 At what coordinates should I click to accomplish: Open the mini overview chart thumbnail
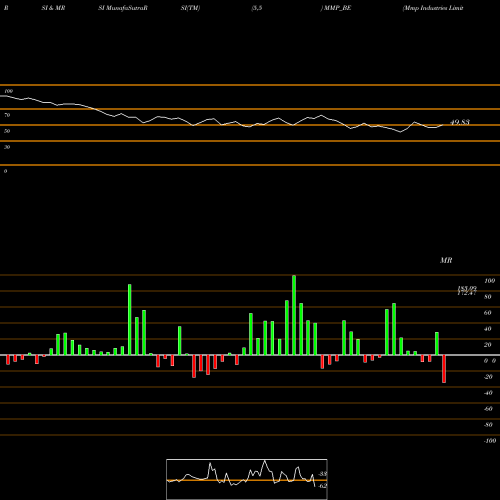coord(247,479)
